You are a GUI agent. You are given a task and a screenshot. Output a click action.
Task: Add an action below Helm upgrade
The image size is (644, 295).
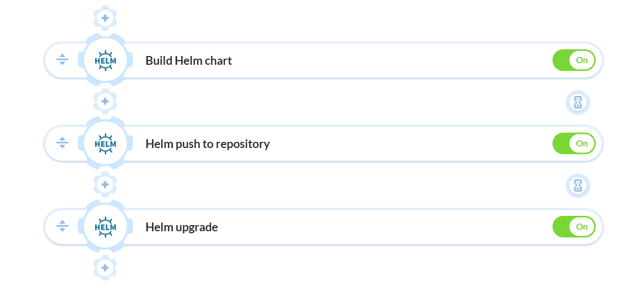click(x=105, y=268)
